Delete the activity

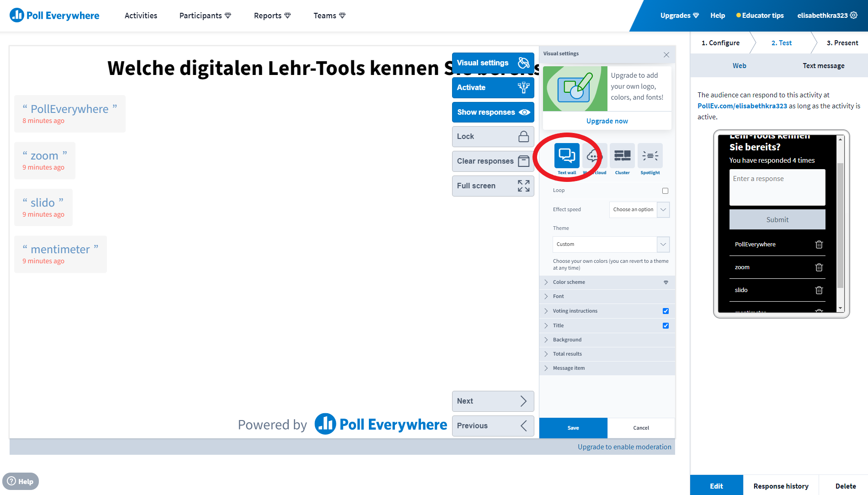coord(846,486)
